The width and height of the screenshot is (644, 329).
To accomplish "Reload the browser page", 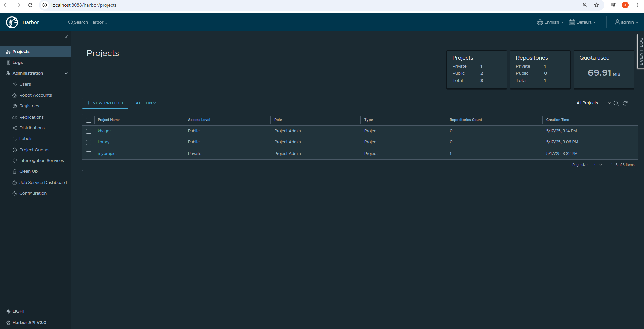I will [30, 5].
